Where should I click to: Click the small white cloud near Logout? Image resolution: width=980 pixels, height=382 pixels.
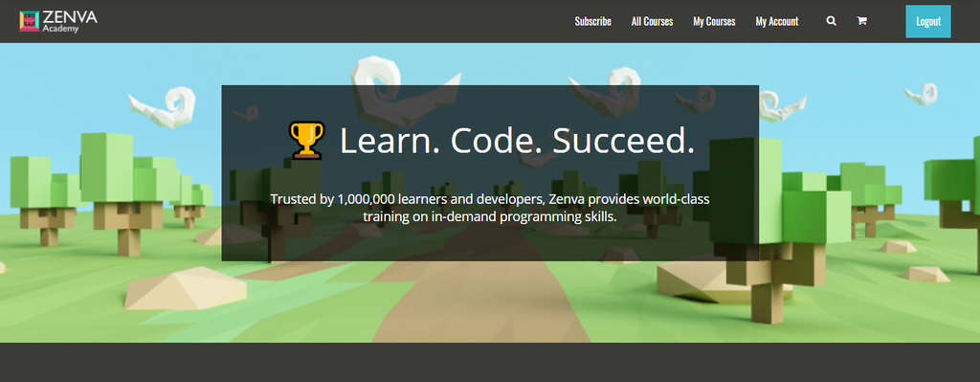pos(922,94)
